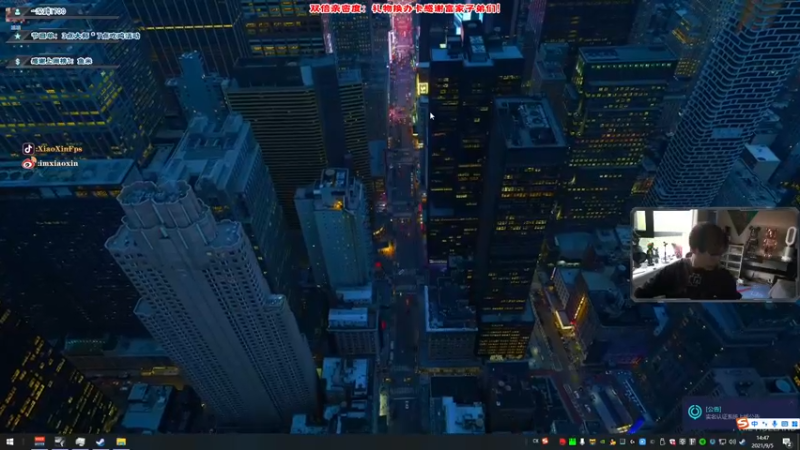Click the blue square tray icon
The height and width of the screenshot is (450, 800).
(x=642, y=442)
